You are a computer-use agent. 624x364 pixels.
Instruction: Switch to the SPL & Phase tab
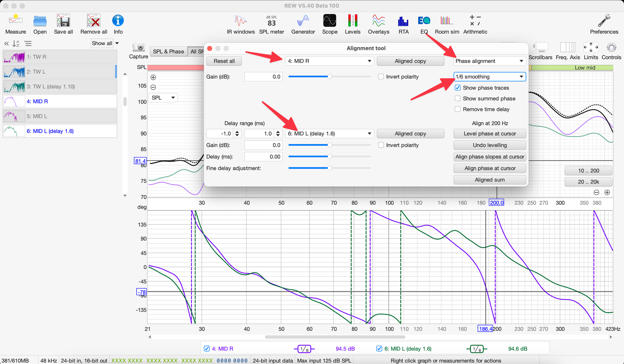(168, 51)
